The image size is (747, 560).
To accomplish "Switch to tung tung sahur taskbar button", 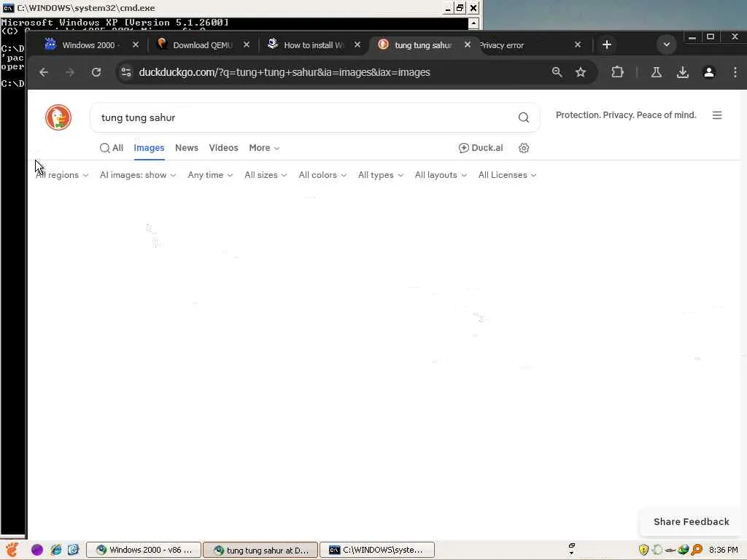I will pos(260,550).
